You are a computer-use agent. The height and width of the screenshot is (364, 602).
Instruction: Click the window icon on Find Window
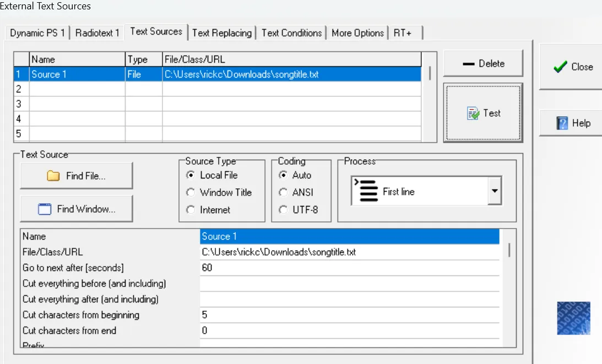coord(45,209)
